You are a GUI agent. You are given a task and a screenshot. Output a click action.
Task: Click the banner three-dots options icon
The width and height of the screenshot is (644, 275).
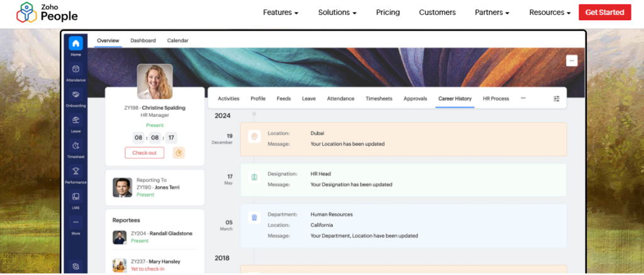pos(572,61)
